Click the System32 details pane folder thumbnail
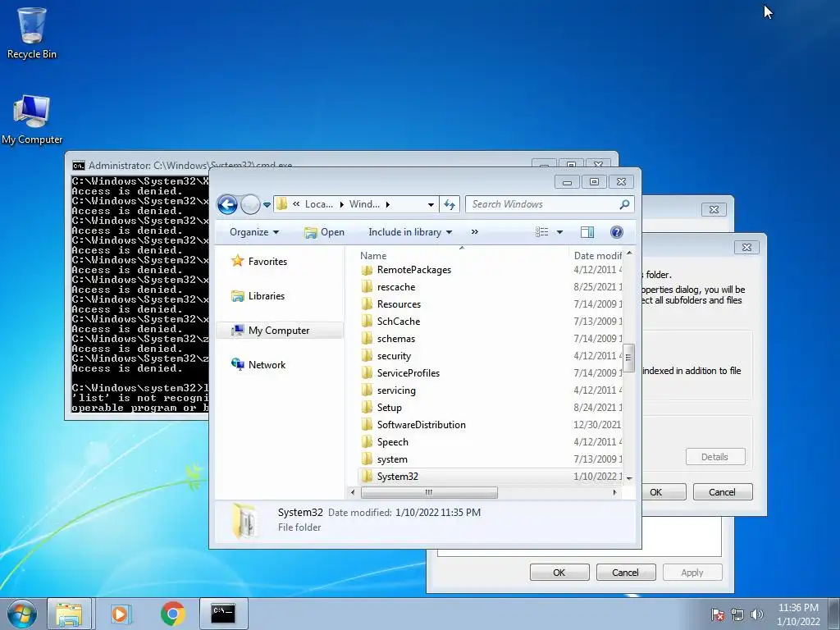Image resolution: width=840 pixels, height=630 pixels. [x=244, y=519]
